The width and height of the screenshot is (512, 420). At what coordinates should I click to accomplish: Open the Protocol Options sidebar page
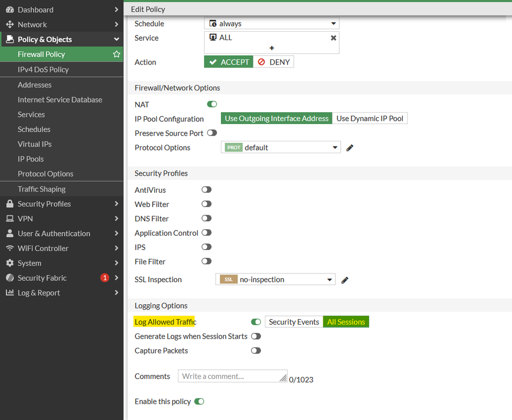pyautogui.click(x=62, y=174)
